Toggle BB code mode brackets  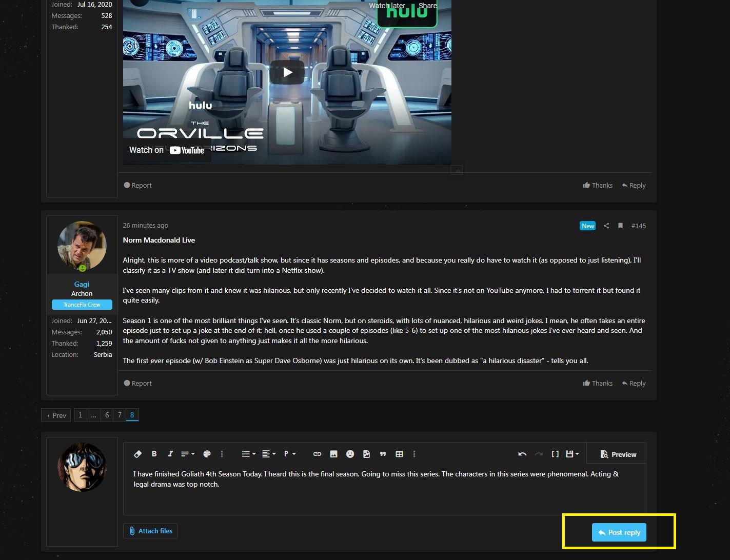pyautogui.click(x=555, y=454)
